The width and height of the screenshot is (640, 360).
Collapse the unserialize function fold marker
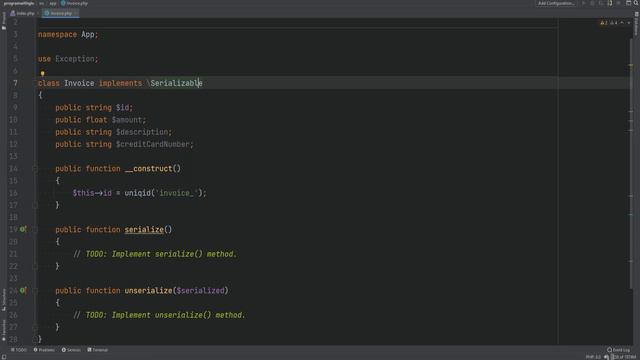pos(35,291)
